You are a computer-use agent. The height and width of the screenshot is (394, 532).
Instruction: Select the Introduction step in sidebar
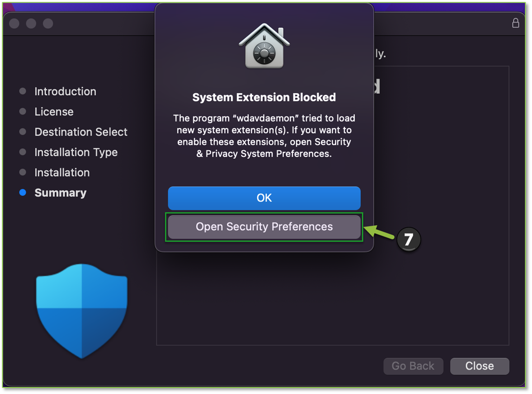(65, 91)
